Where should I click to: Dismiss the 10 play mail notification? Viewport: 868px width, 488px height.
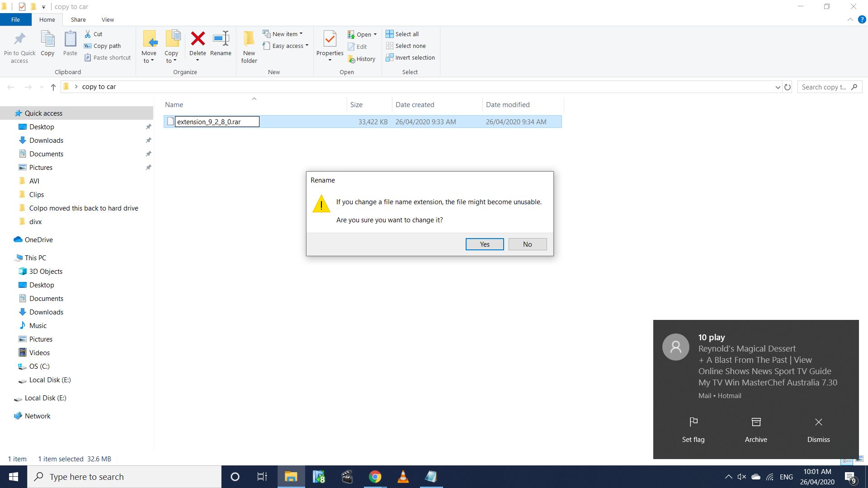pyautogui.click(x=818, y=428)
